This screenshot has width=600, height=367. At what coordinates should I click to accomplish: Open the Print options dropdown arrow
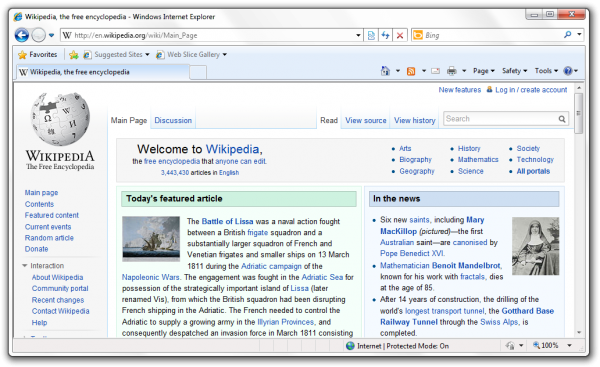coord(464,71)
